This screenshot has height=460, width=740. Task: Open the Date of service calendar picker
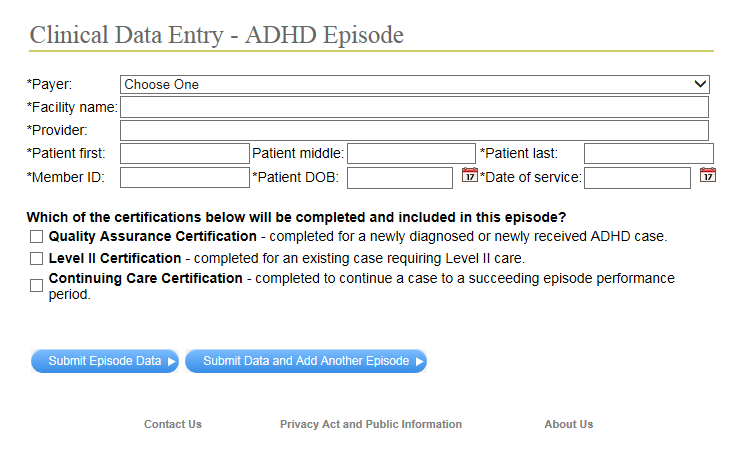[x=707, y=176]
